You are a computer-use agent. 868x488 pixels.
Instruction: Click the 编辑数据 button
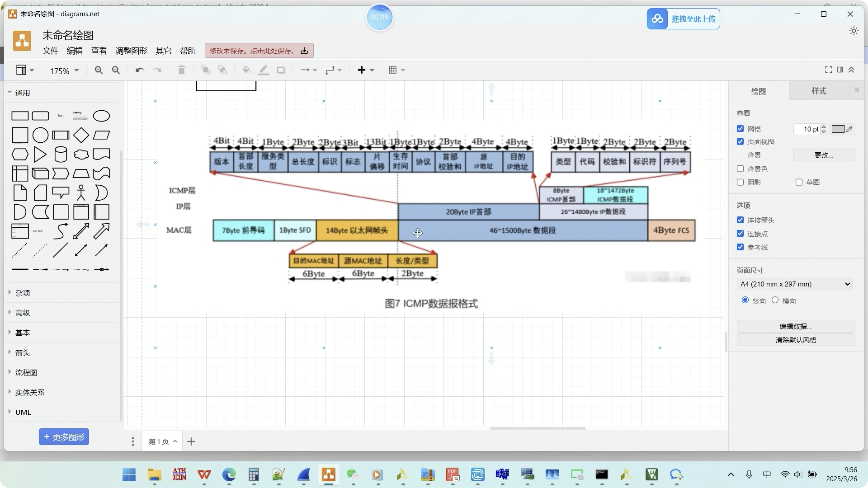pyautogui.click(x=795, y=326)
